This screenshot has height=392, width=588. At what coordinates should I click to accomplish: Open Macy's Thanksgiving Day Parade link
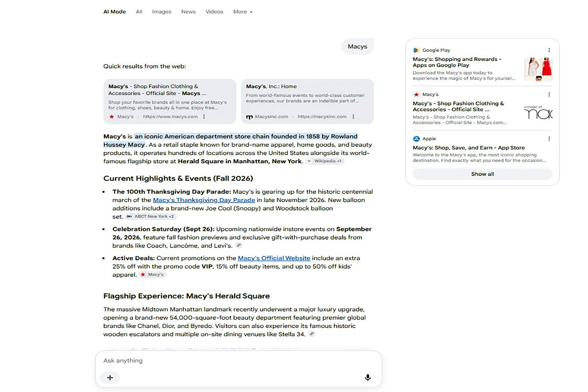tap(204, 200)
